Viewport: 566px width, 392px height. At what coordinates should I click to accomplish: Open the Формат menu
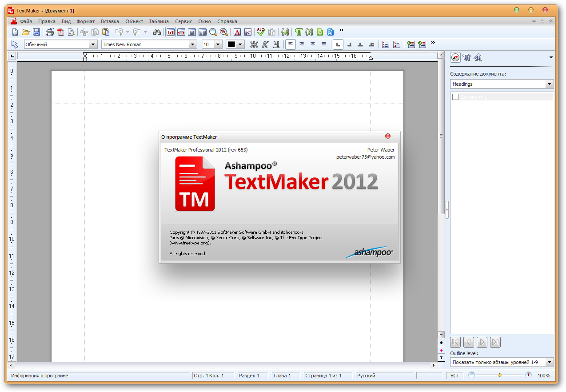point(85,21)
